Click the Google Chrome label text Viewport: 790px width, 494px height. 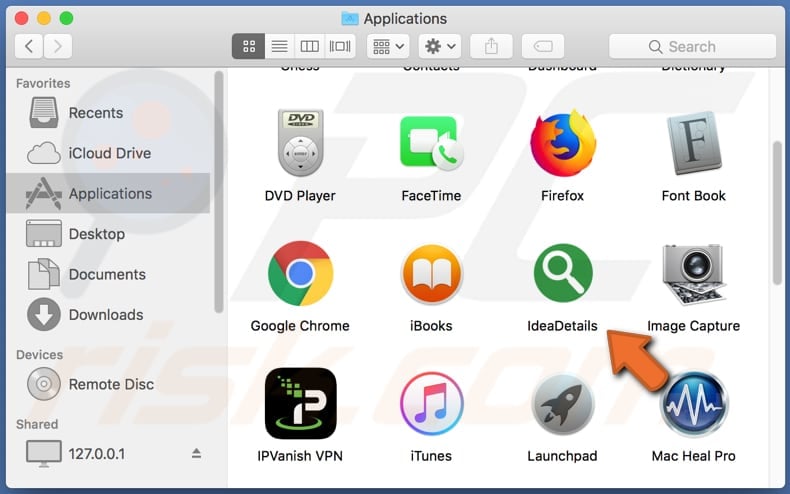(x=300, y=326)
